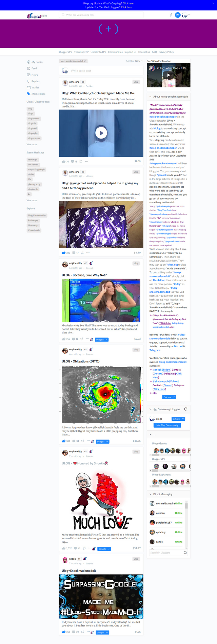Refresh the Overseeing Uloggers panel
217x644 pixels.
186,409
